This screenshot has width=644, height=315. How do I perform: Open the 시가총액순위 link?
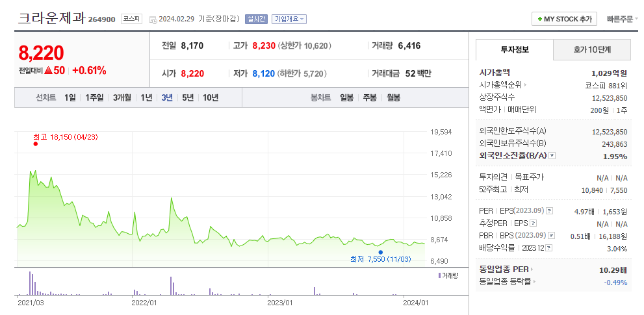coord(500,85)
